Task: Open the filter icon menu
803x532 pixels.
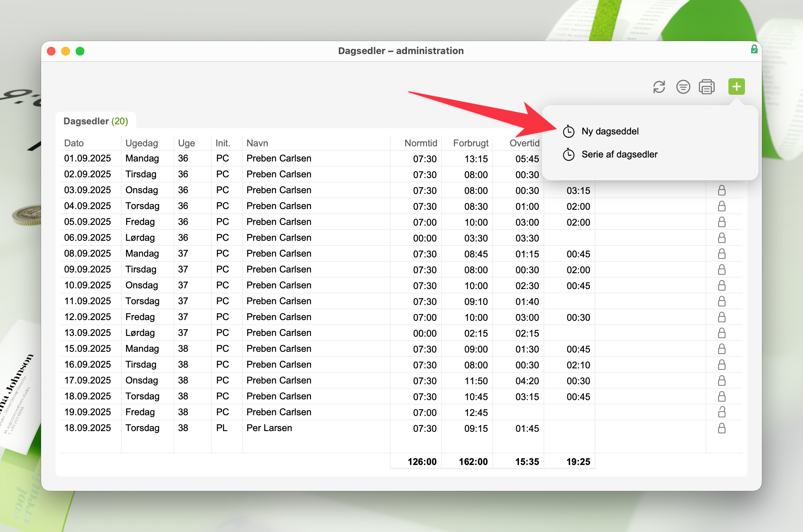Action: 683,87
